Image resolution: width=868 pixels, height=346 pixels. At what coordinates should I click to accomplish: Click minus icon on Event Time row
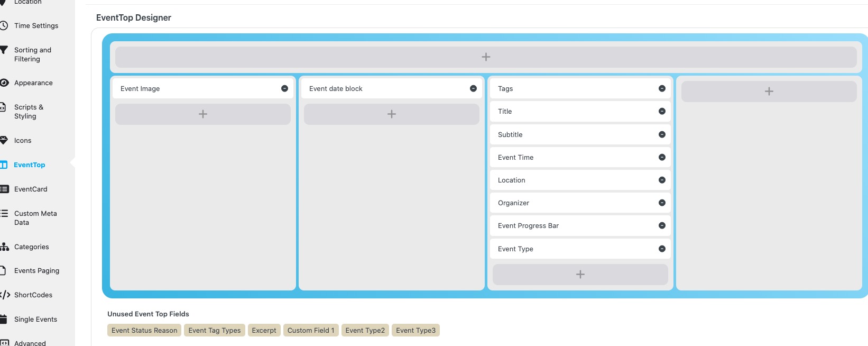pos(662,158)
